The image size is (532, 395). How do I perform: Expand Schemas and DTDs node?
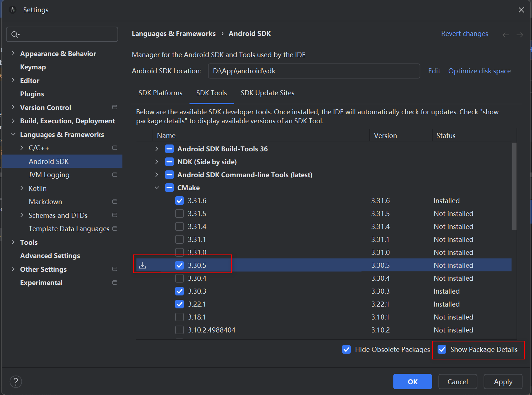pyautogui.click(x=22, y=215)
